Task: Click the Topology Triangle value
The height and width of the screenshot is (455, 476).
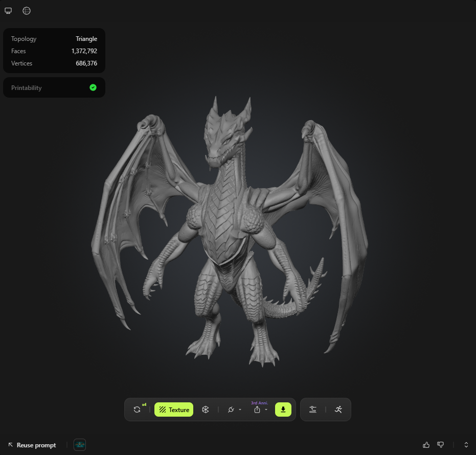Action: (x=86, y=39)
